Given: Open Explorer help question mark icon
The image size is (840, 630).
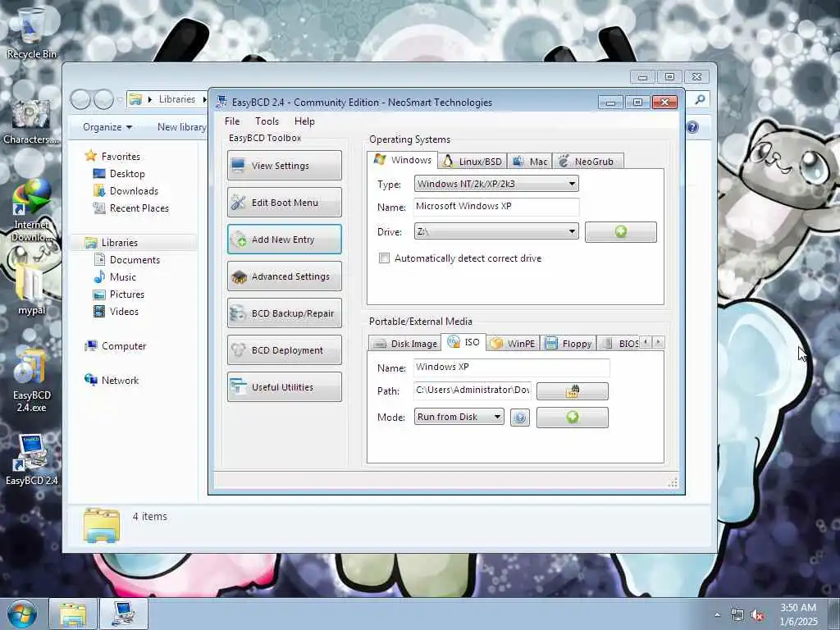Looking at the screenshot, I should [692, 127].
